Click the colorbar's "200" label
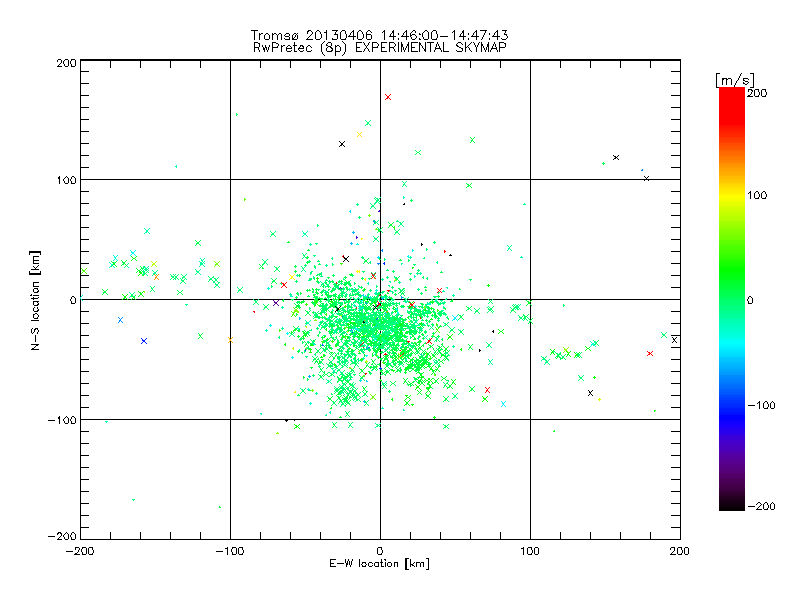Viewport: 800px width, 600px height. click(757, 93)
